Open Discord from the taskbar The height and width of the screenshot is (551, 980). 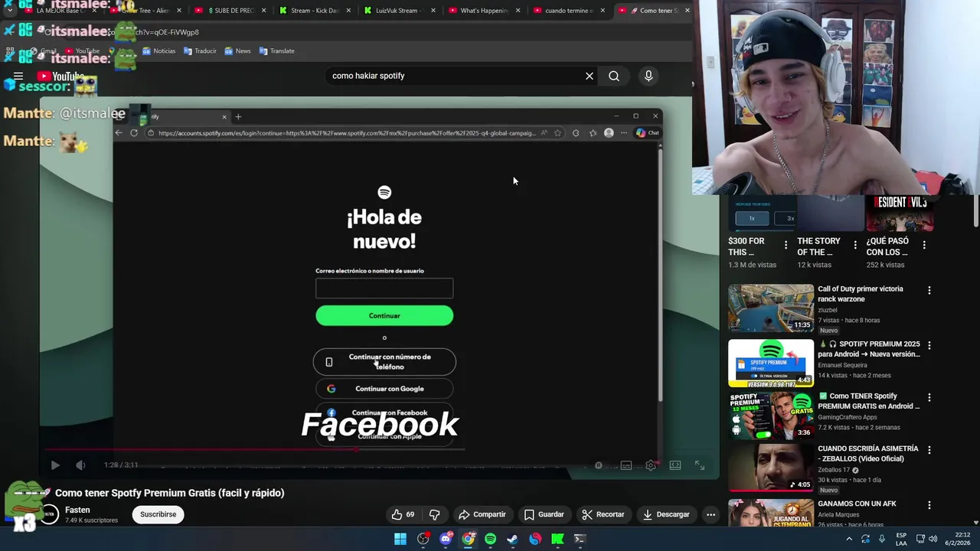pos(446,539)
